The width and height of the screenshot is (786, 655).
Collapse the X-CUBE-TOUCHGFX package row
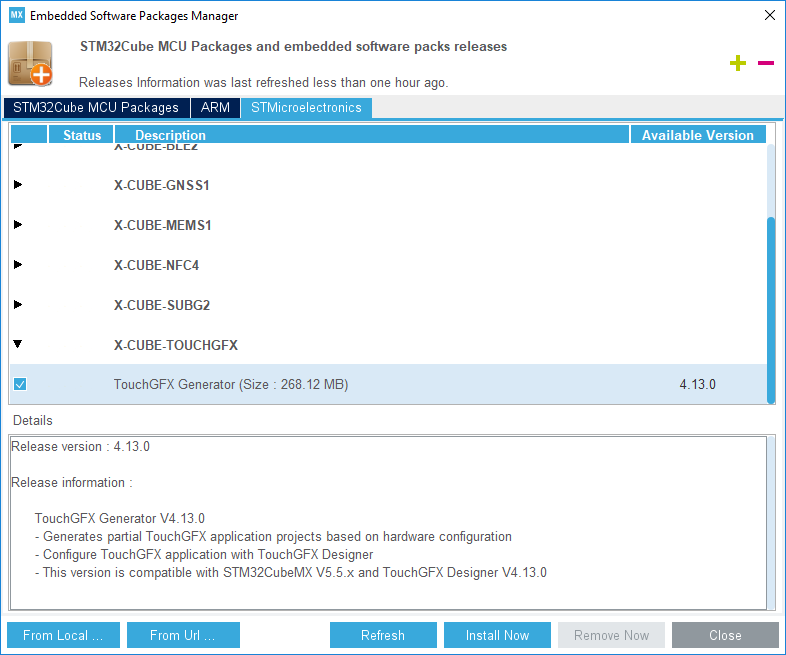click(x=18, y=344)
